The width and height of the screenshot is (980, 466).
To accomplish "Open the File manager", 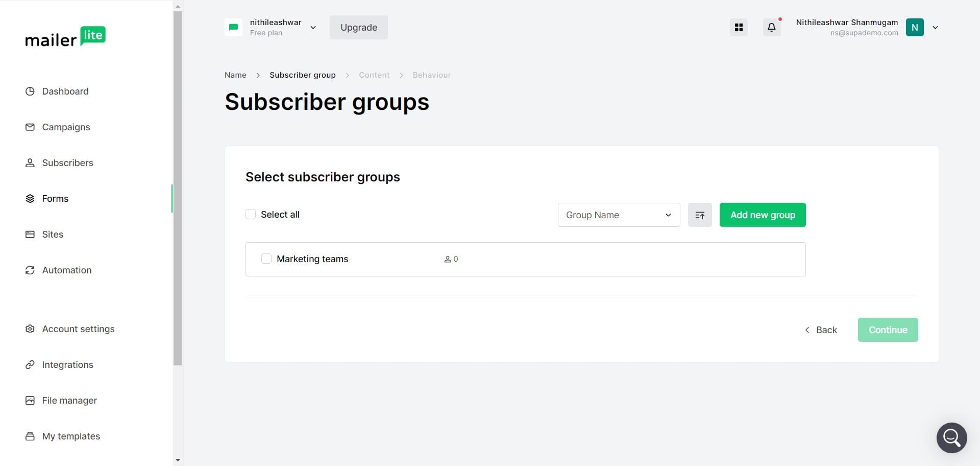I will click(x=69, y=400).
